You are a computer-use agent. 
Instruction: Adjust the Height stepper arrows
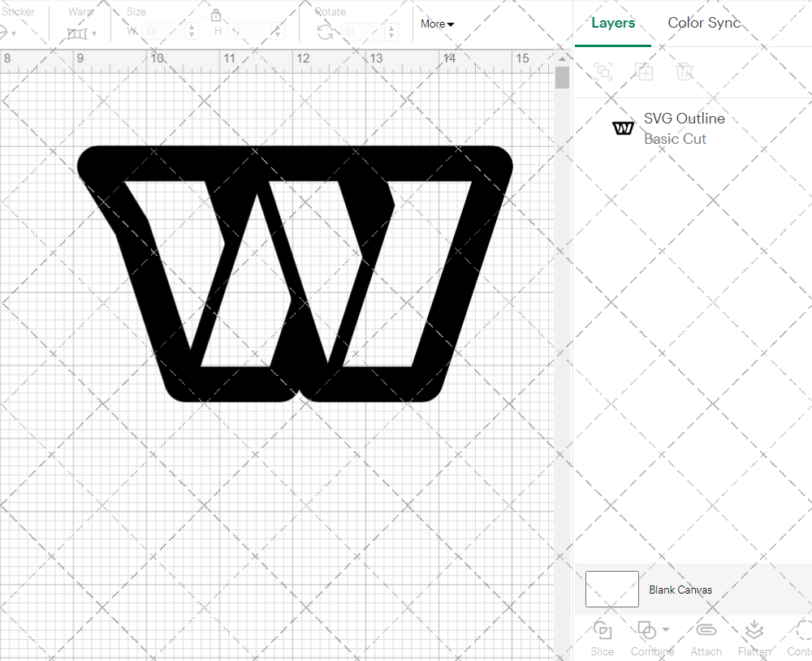[278, 31]
